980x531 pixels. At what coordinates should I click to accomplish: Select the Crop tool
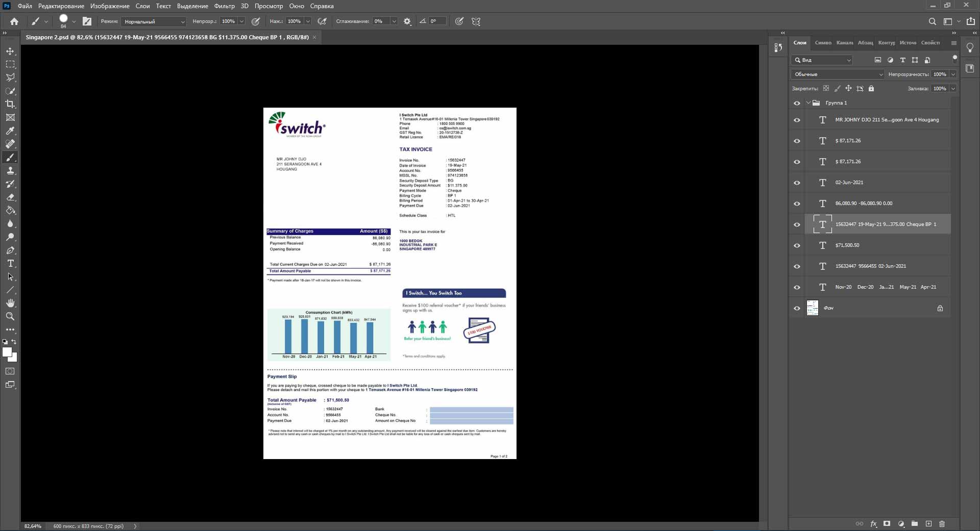[10, 104]
